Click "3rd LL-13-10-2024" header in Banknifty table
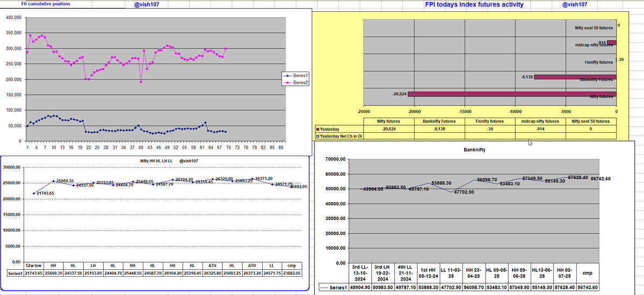 360,273
